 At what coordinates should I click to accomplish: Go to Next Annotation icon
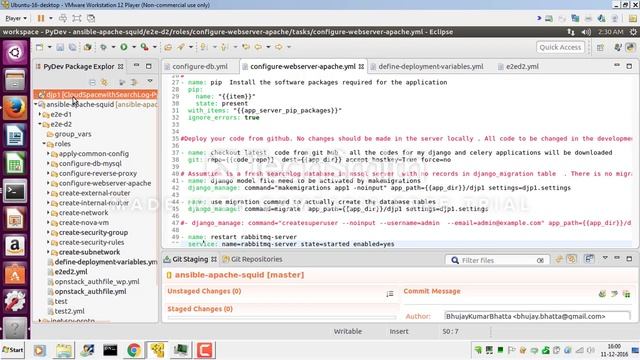pos(204,47)
